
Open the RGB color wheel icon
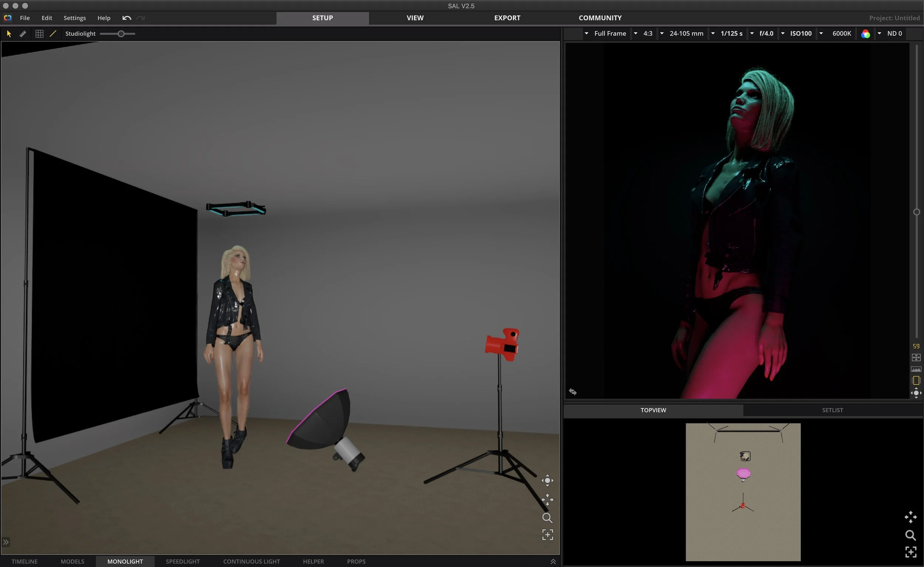[866, 34]
